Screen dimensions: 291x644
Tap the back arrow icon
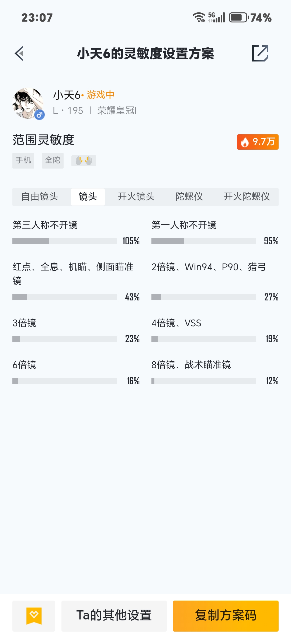19,53
